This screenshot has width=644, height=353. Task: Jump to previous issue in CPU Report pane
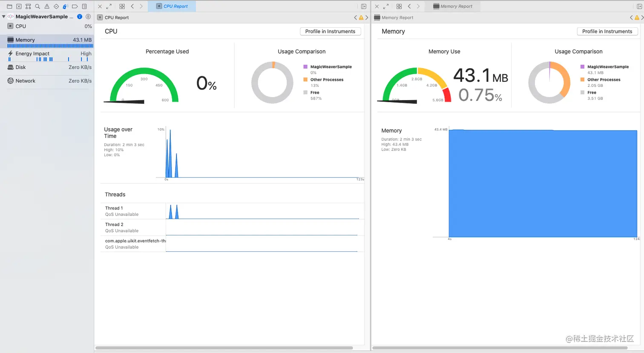[356, 17]
